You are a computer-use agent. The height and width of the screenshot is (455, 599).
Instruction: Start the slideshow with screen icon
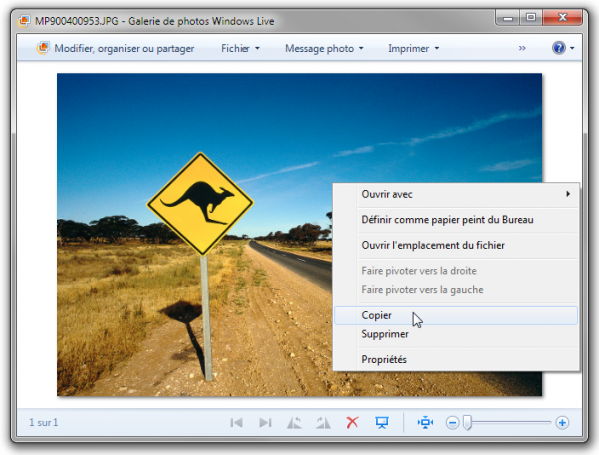click(382, 423)
